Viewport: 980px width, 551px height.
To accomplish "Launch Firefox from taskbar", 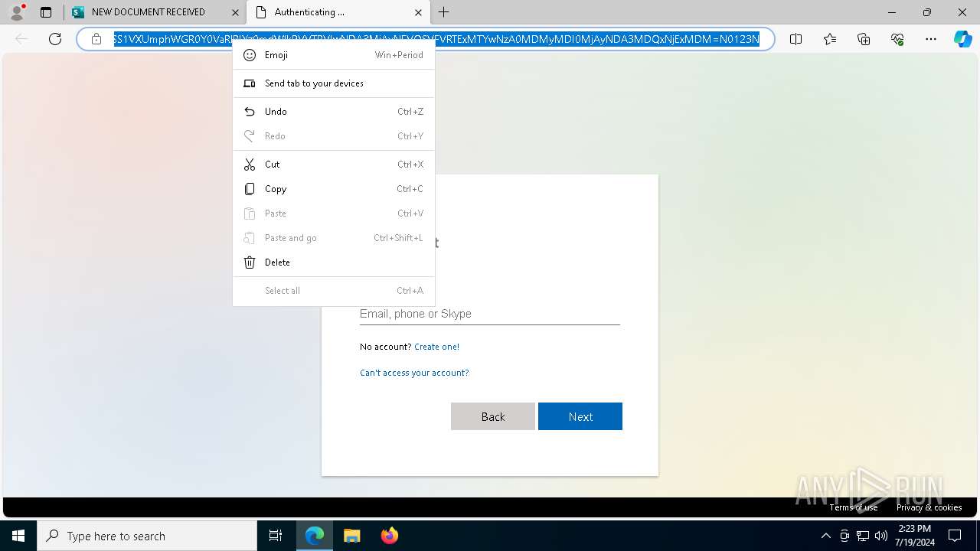I will (x=389, y=536).
